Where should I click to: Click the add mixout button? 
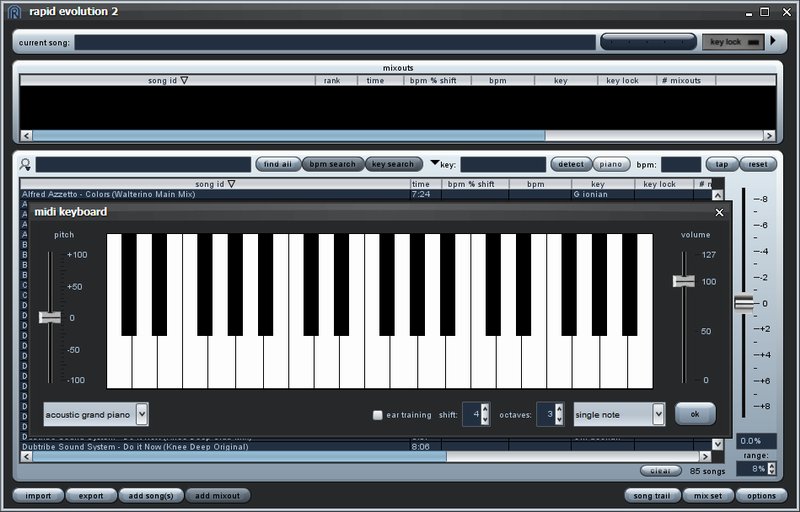point(217,495)
